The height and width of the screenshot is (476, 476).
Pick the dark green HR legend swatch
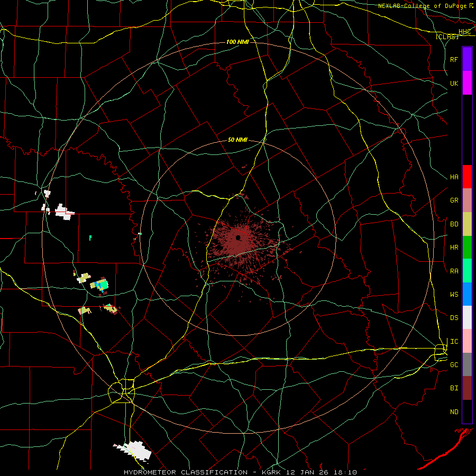click(467, 247)
